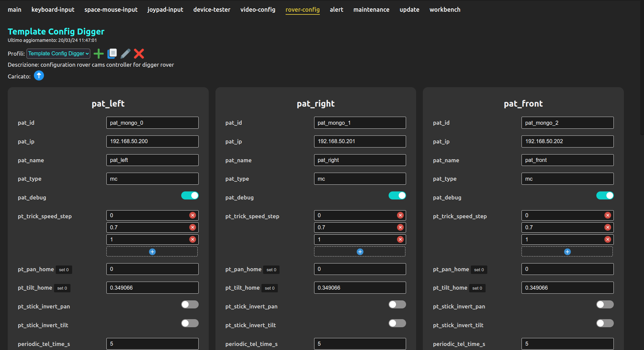
Task: Remove the 1 speed step in pat_front
Action: point(608,239)
